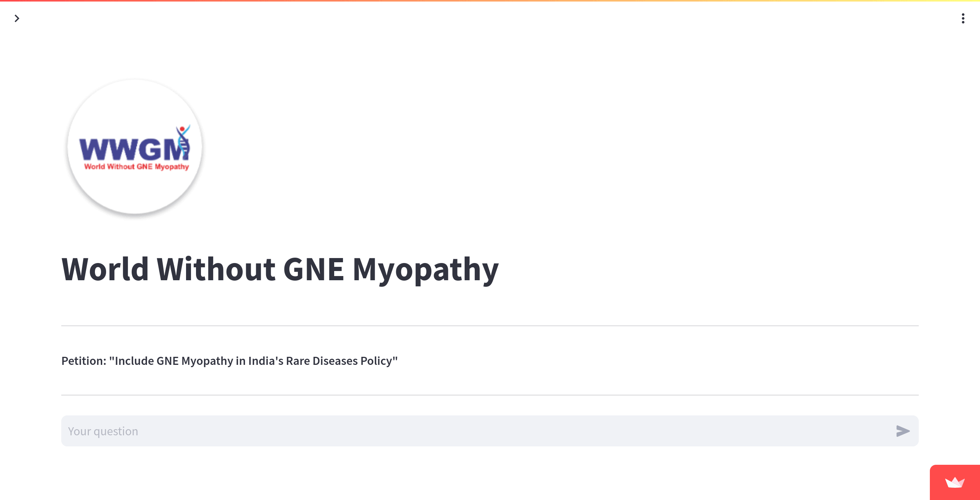The width and height of the screenshot is (980, 500).
Task: Open the three-dot main menu
Action: tap(963, 18)
